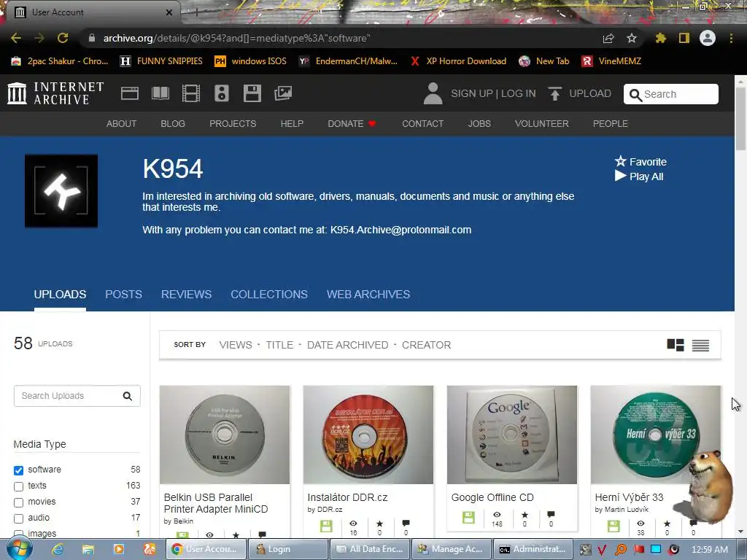Switch to the Login taskbar window

(x=287, y=549)
